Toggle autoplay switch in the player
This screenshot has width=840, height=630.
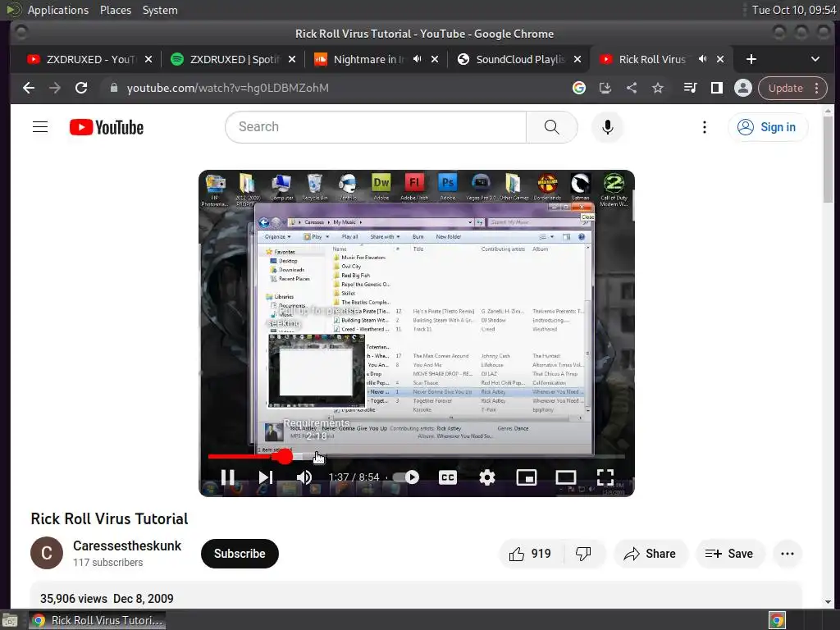coord(405,477)
